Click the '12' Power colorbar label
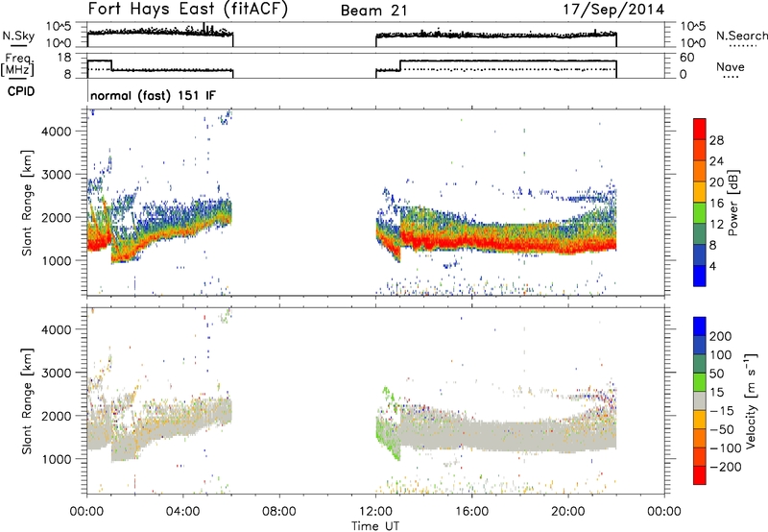Viewport: 768px width, 532px height. [x=716, y=225]
